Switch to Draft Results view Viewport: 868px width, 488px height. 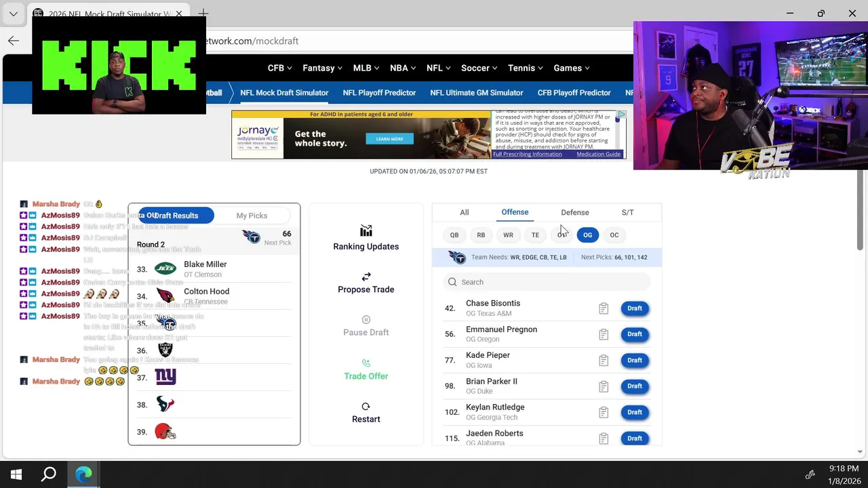(176, 216)
